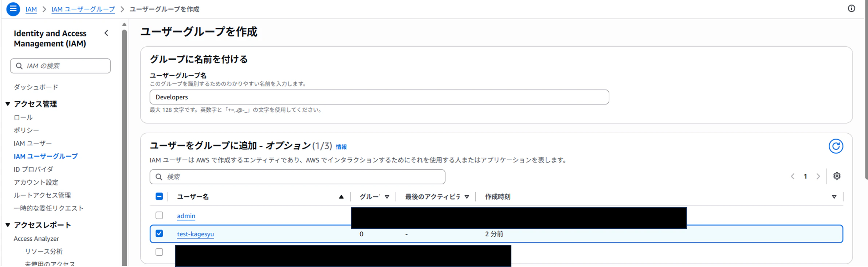The height and width of the screenshot is (267, 868).
Task: Open the 情報 info link
Action: pos(341,147)
